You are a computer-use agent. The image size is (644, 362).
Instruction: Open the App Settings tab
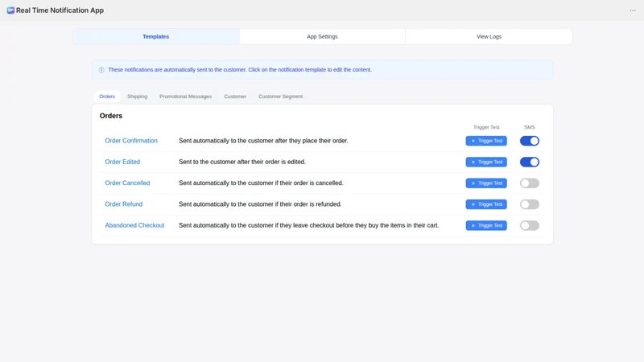322,36
